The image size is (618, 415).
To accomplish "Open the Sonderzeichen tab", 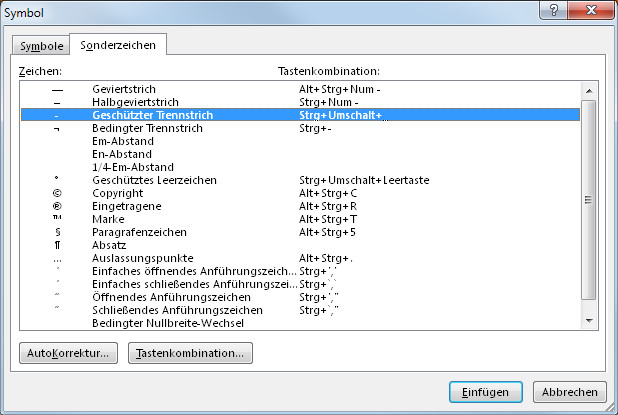I will [118, 45].
